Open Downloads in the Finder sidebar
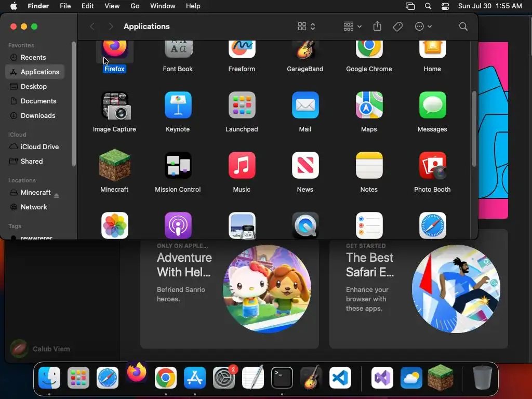532x399 pixels. [x=35, y=116]
